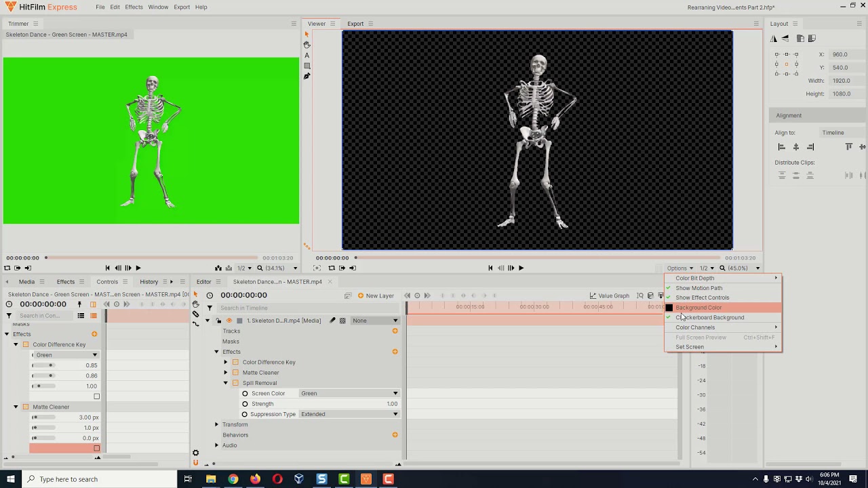868x488 pixels.
Task: Play the Viewer video
Action: click(x=521, y=268)
